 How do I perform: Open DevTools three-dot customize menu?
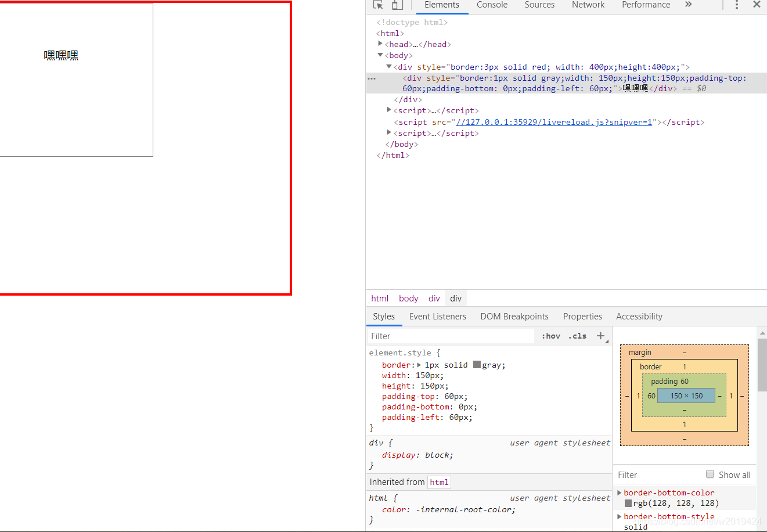point(737,5)
